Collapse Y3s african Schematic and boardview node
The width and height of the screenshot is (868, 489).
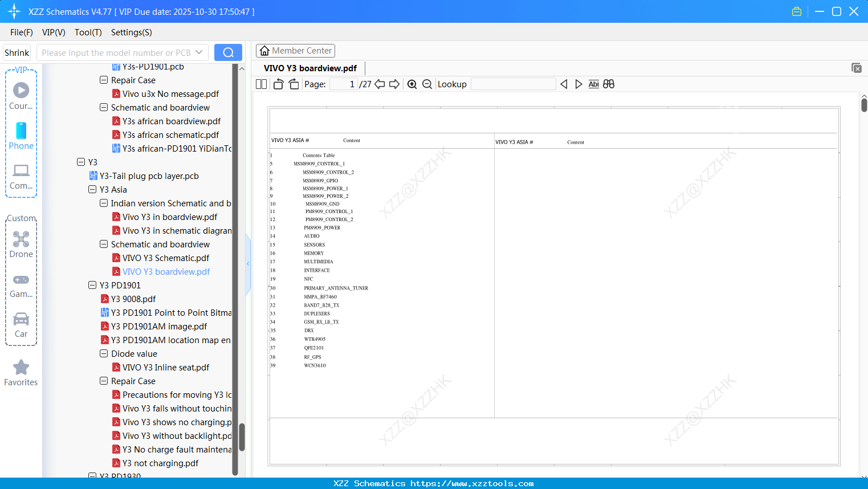click(x=104, y=107)
